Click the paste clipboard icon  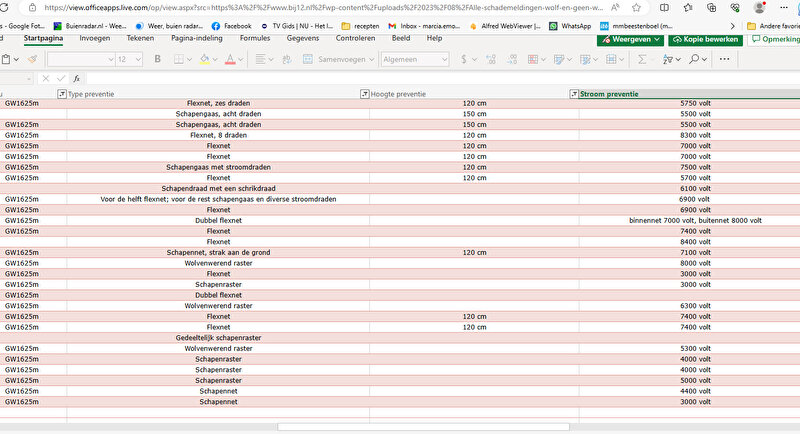tap(6, 60)
